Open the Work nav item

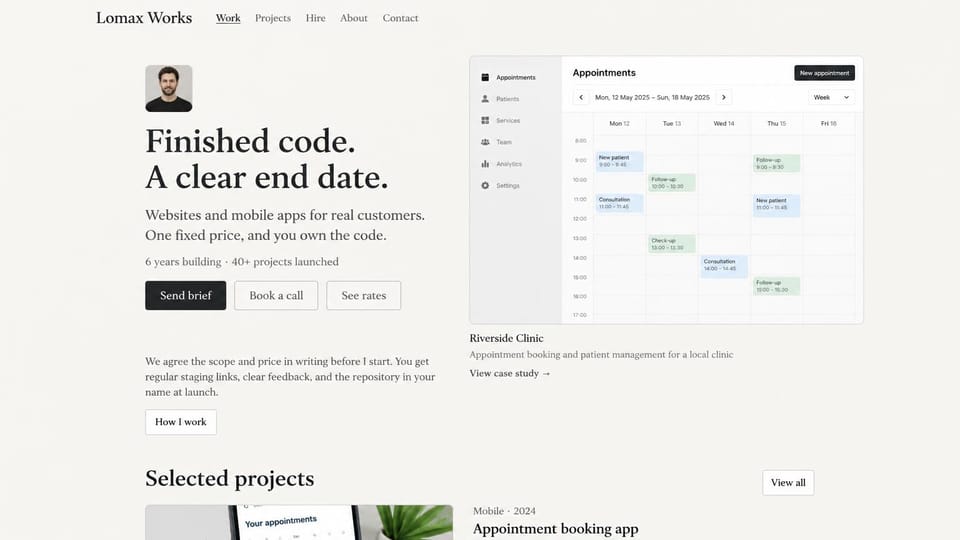pyautogui.click(x=228, y=18)
